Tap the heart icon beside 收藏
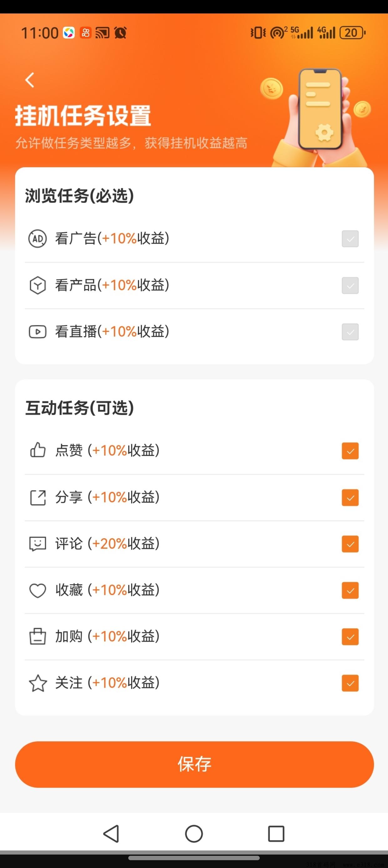Screen dimensions: 388x868 [x=37, y=590]
